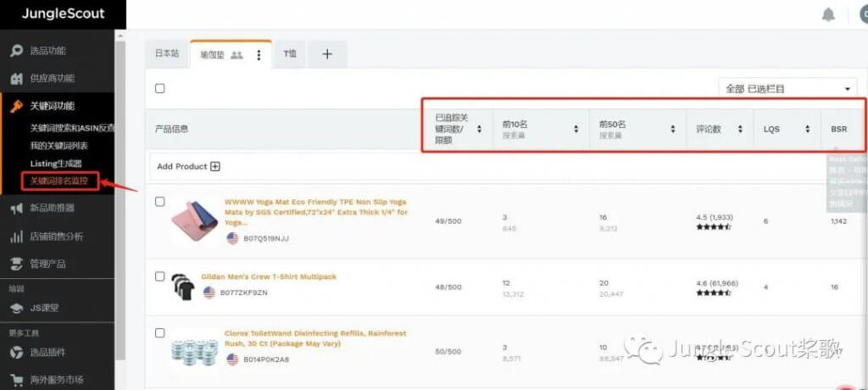
Task: Click US flag beside B077ZKF9ZN
Action: click(x=209, y=292)
